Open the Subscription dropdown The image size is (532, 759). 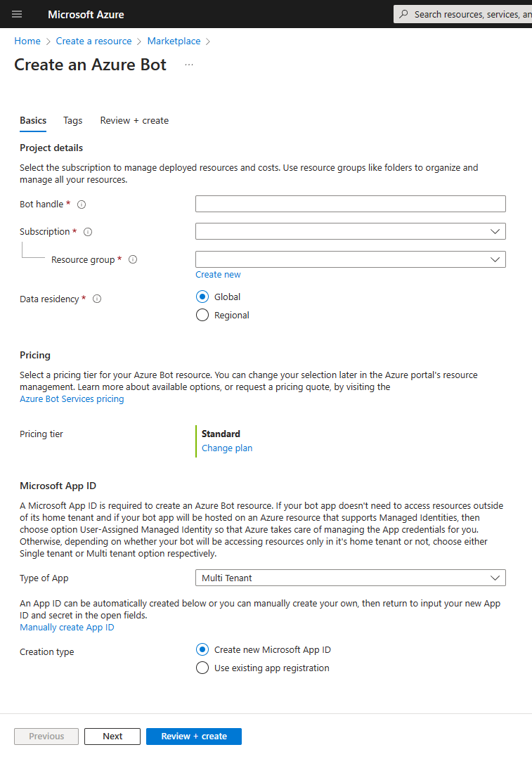pos(351,231)
